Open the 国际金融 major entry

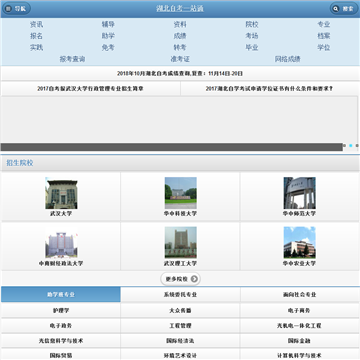[x=300, y=341]
